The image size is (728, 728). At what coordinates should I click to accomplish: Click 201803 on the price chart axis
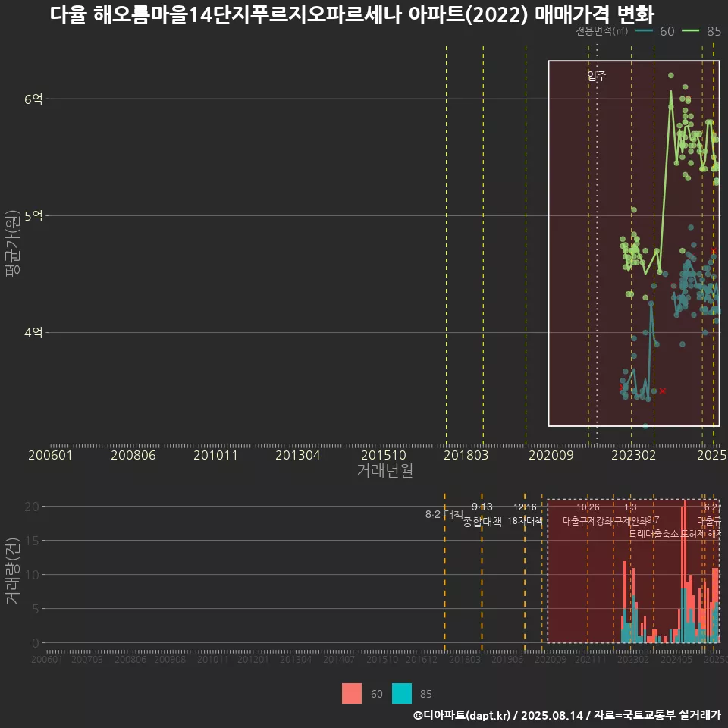point(466,455)
